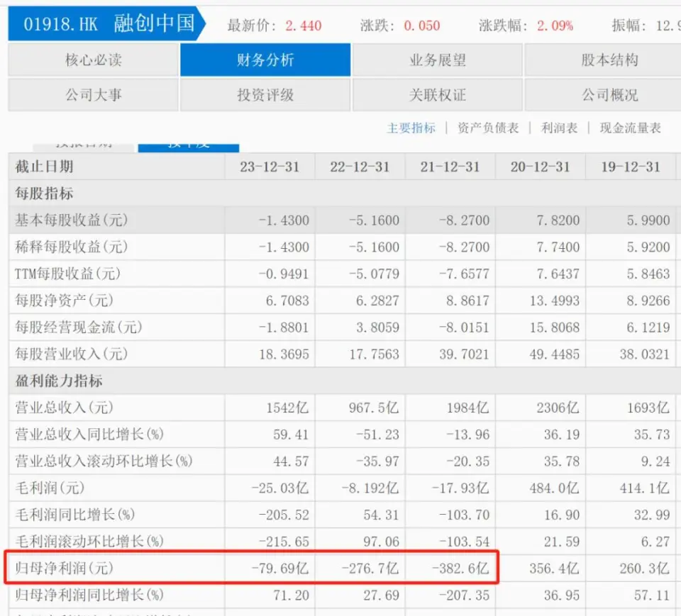681x616 pixels.
Task: Open the 投资评级 tab
Action: click(265, 95)
